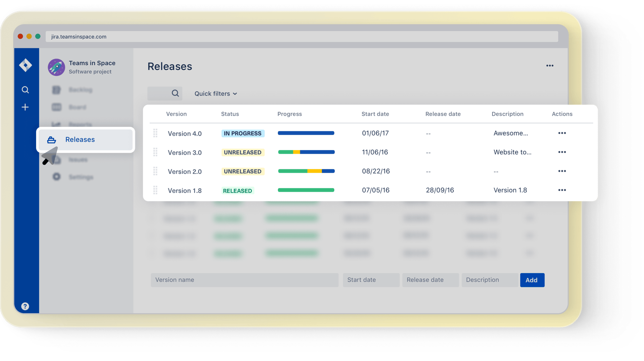
Task: Click the Backlog label in sidebar
Action: 80,90
